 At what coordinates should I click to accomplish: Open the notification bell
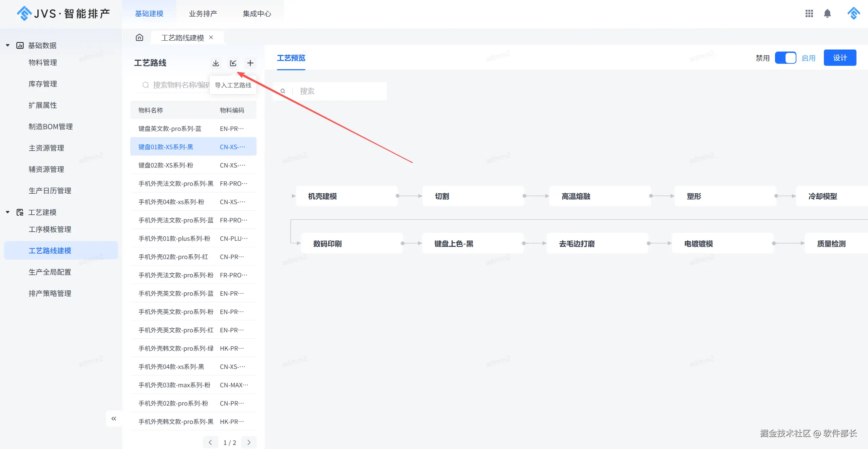coord(827,14)
